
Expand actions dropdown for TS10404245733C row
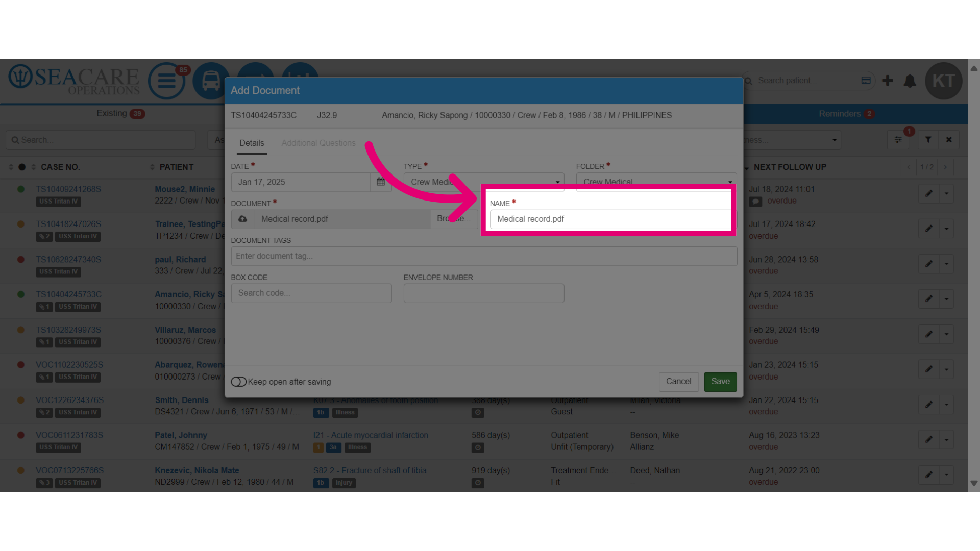[947, 299]
